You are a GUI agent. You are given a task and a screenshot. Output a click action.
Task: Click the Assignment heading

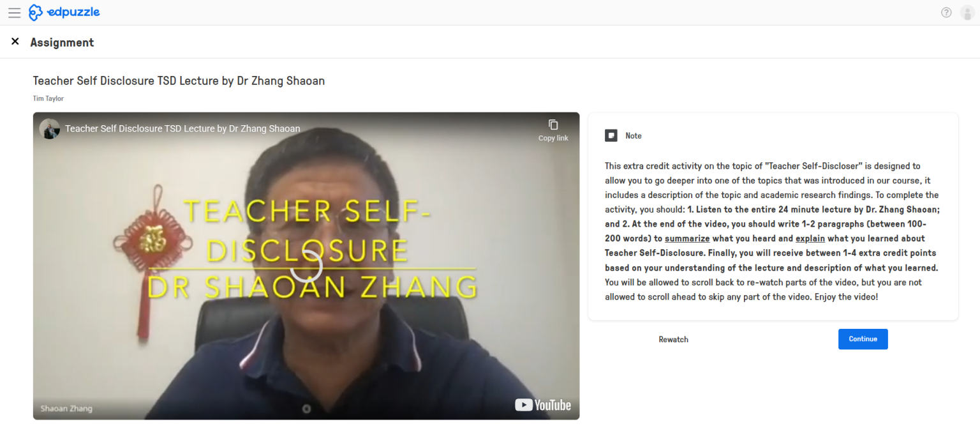pos(62,42)
